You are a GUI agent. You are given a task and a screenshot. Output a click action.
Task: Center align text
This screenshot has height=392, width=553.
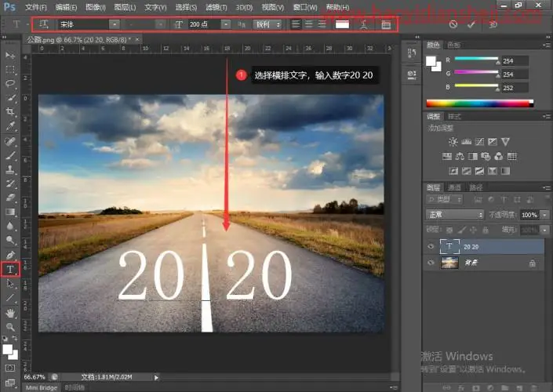click(309, 24)
